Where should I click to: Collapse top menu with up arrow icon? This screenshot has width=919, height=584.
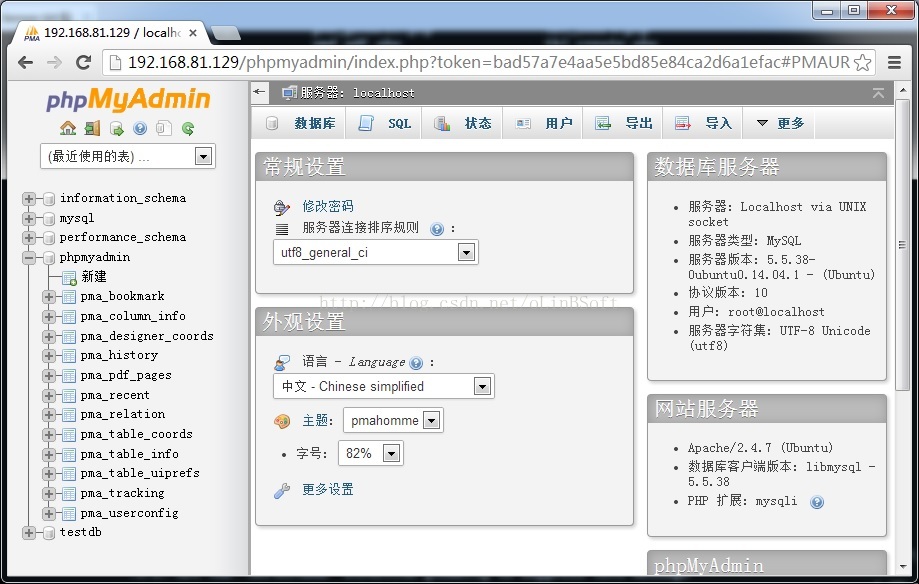[878, 93]
